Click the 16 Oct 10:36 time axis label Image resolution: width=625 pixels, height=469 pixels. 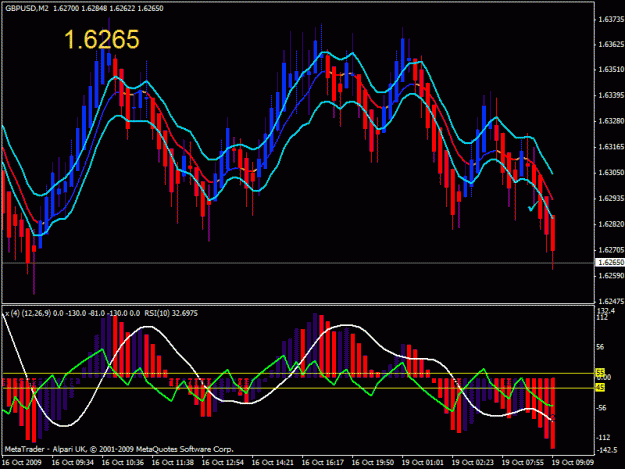[122, 462]
